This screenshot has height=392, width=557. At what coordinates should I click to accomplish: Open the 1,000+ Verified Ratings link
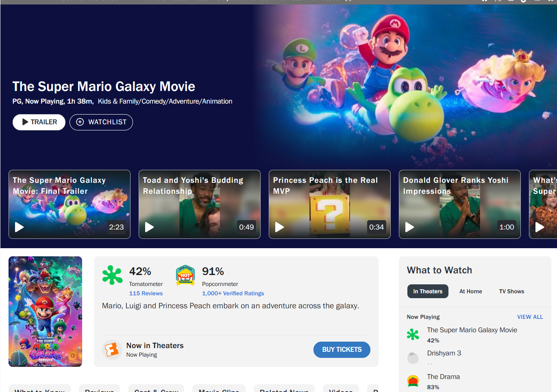click(233, 293)
